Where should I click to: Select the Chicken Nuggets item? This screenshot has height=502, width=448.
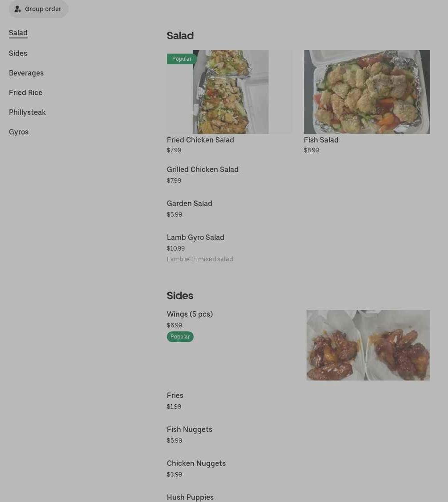[196, 469]
